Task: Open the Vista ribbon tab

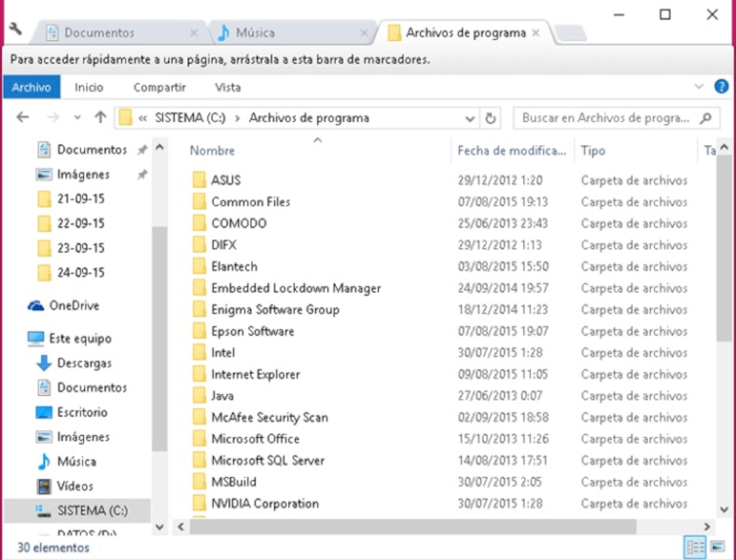Action: click(x=228, y=88)
